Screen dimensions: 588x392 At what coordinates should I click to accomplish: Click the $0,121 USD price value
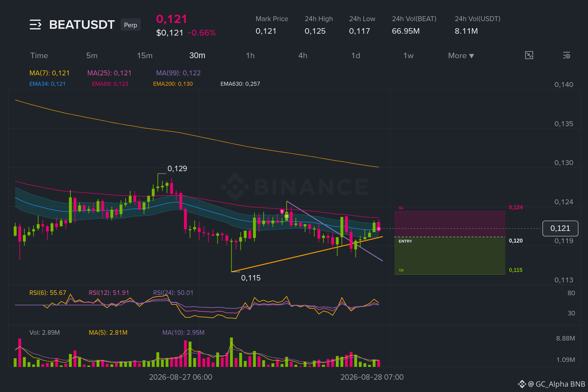[170, 33]
